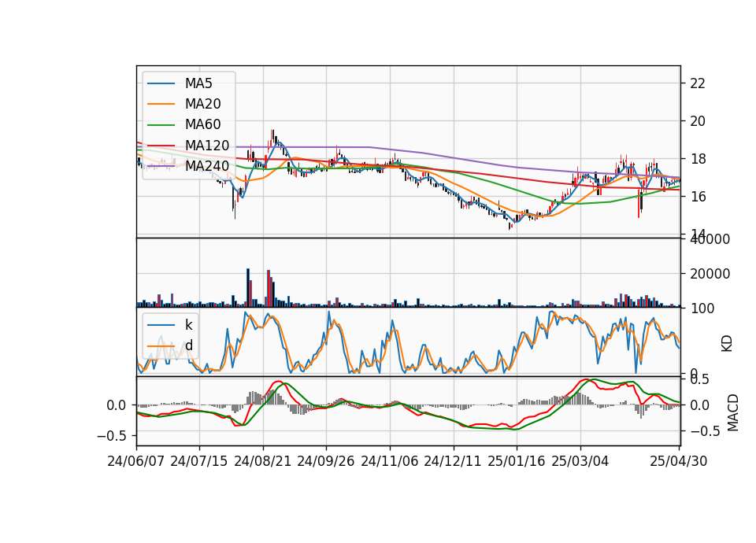The width and height of the screenshot is (756, 543).
Task: Select the 25/03/04 x-axis date
Action: [x=580, y=461]
